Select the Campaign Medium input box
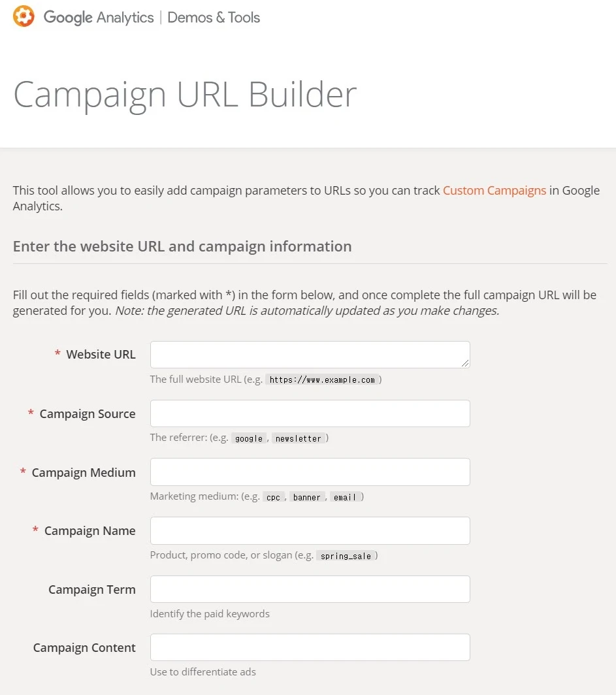Screen dimensions: 616x695 coord(310,472)
